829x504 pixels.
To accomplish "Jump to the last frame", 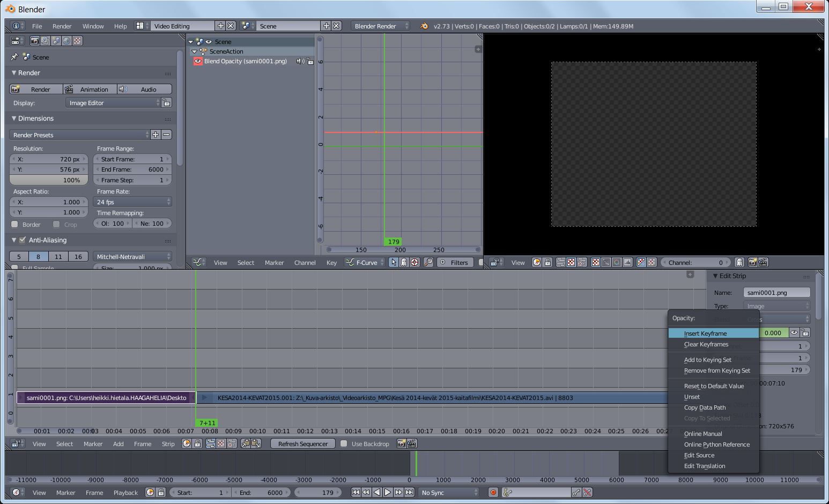I will 410,492.
